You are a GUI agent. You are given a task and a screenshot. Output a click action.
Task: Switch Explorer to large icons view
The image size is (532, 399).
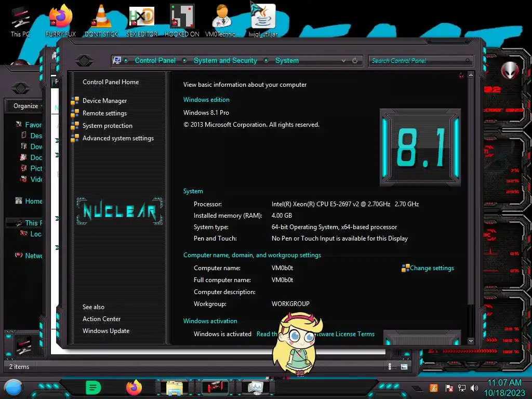point(404,367)
